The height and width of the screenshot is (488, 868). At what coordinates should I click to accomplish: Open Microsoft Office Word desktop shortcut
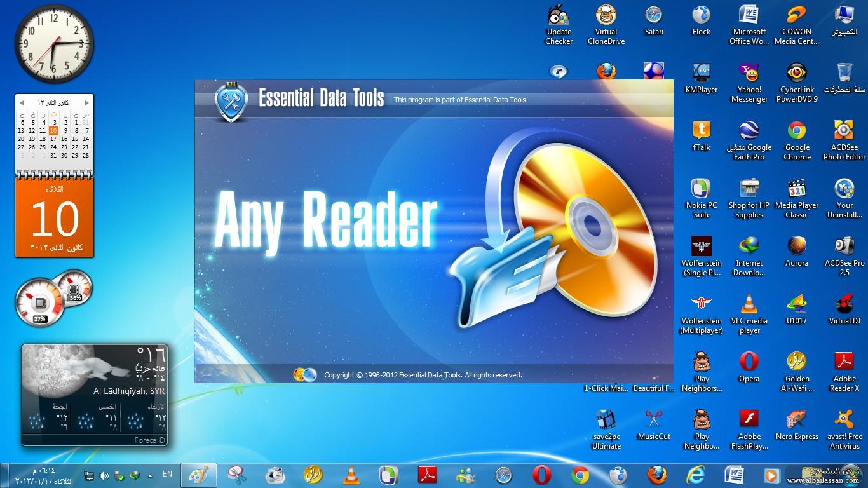pyautogui.click(x=749, y=25)
